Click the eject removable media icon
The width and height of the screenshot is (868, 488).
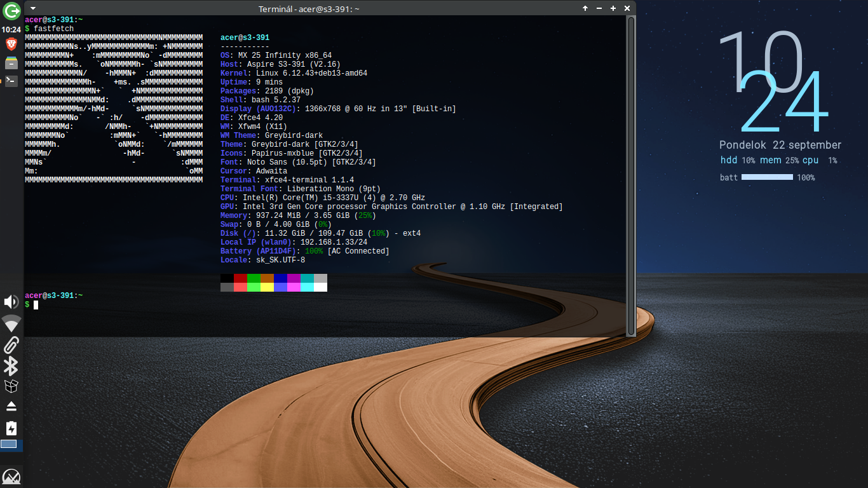(x=11, y=406)
